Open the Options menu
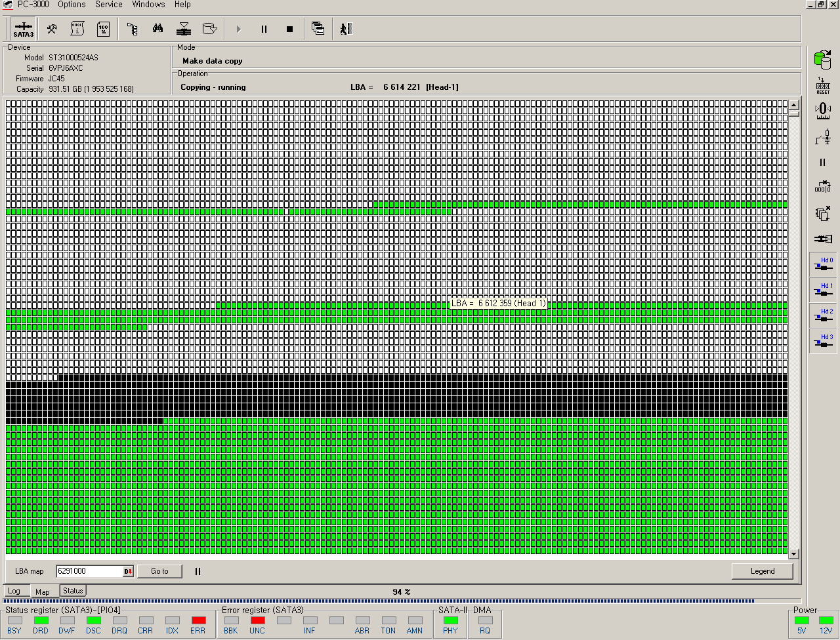840x640 pixels. click(x=72, y=5)
